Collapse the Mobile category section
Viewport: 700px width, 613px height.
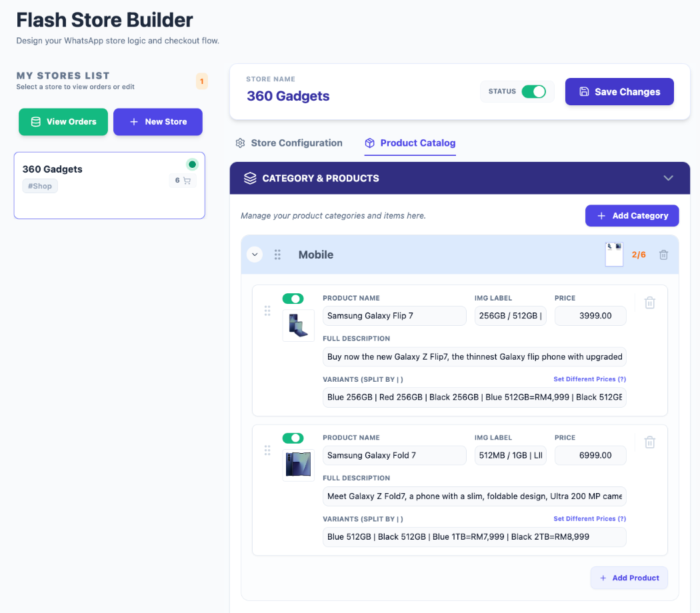point(255,255)
